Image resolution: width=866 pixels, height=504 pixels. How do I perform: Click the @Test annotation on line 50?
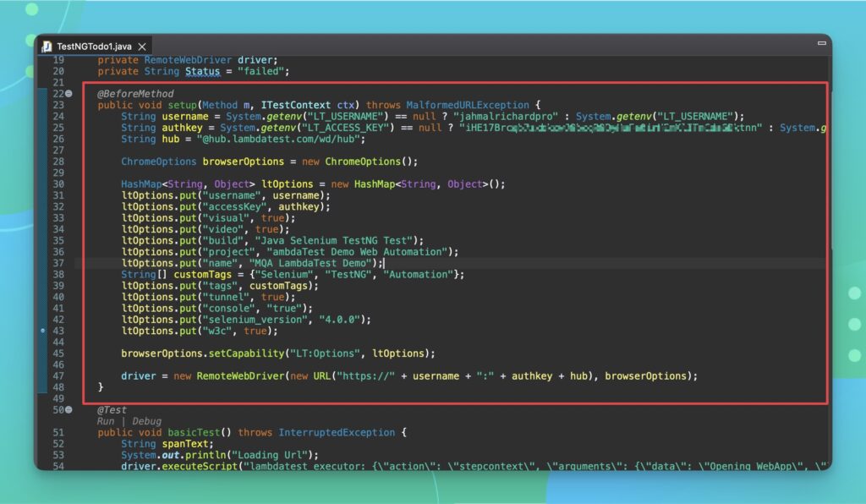[x=112, y=410]
